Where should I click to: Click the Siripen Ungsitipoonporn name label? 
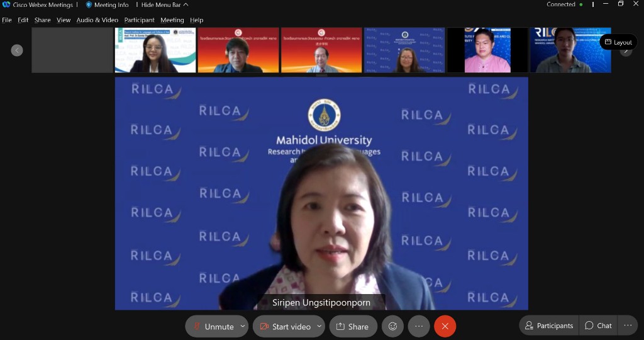point(321,303)
